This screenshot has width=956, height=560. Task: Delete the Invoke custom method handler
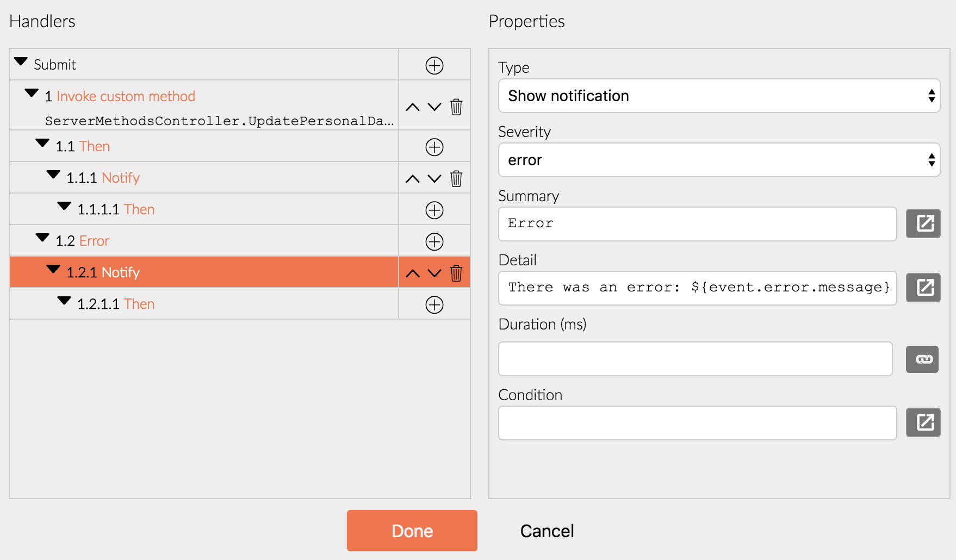pos(456,107)
